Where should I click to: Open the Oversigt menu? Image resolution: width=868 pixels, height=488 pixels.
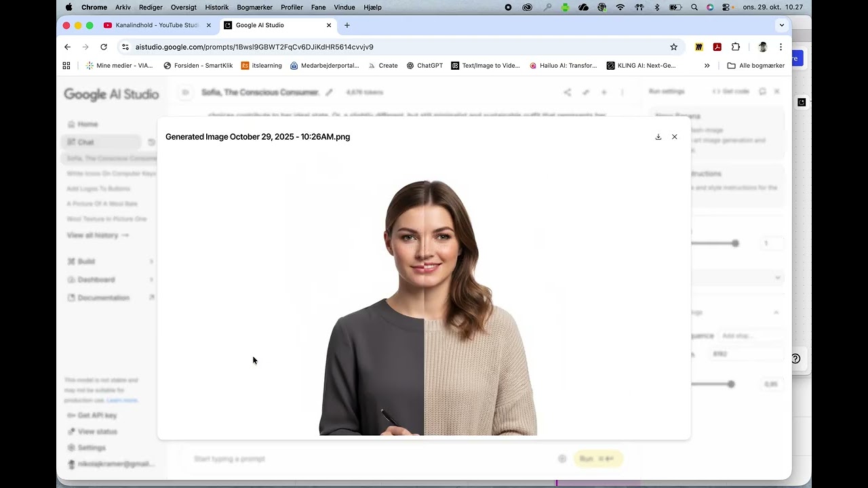click(184, 7)
